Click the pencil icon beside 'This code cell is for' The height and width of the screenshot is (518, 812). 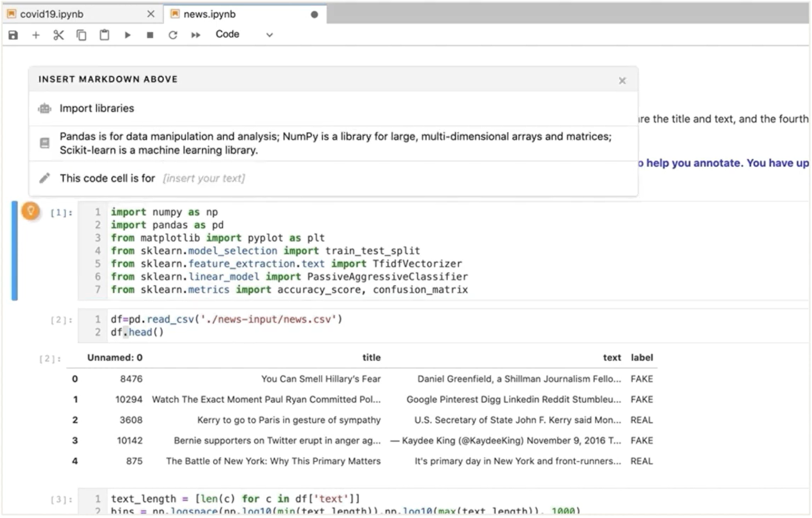pos(45,178)
